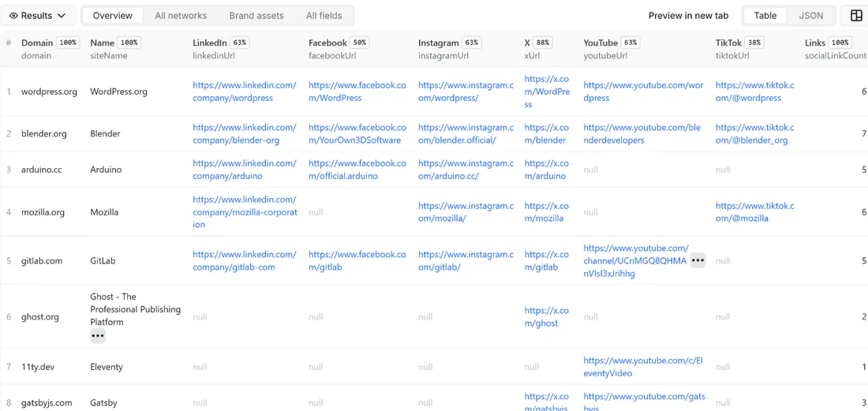Open the arduino.cc Instagram link
The height and width of the screenshot is (411, 868).
click(x=466, y=170)
